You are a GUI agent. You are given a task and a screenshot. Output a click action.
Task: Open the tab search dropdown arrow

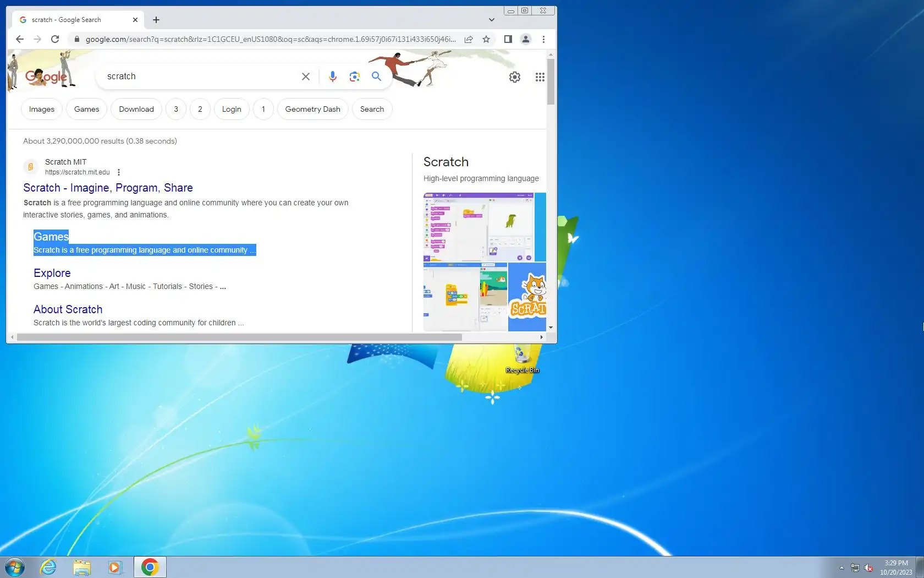pyautogui.click(x=492, y=20)
